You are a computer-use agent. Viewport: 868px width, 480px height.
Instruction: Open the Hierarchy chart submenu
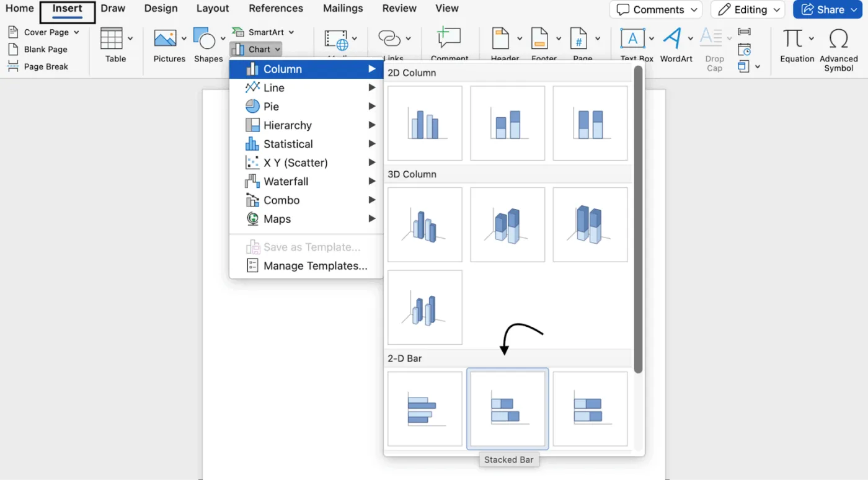pyautogui.click(x=306, y=125)
